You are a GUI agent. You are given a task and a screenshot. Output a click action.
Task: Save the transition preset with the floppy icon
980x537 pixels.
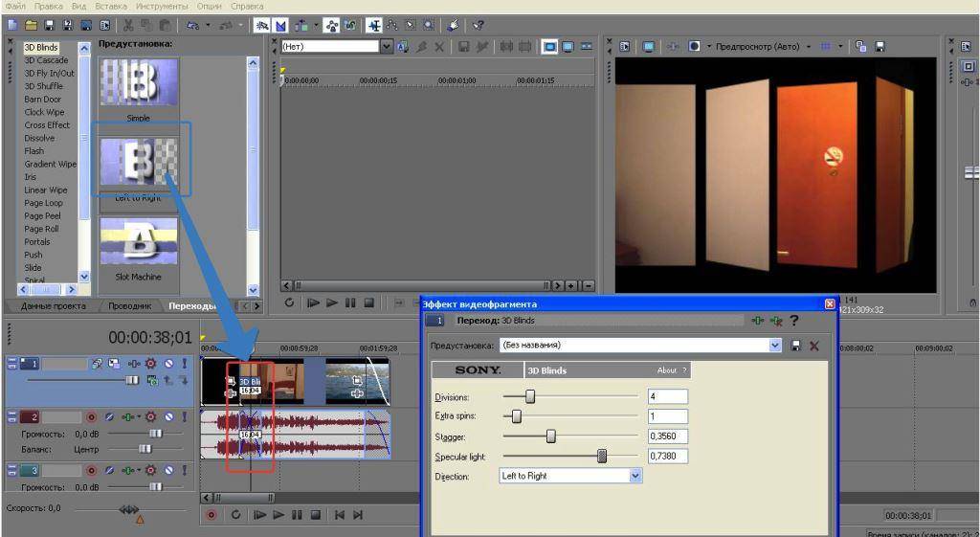795,346
